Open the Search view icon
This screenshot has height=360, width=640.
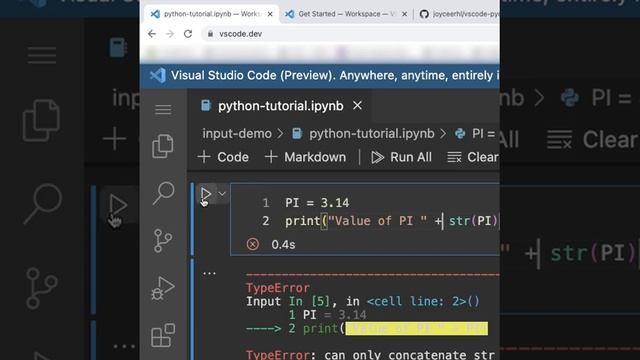click(x=164, y=193)
